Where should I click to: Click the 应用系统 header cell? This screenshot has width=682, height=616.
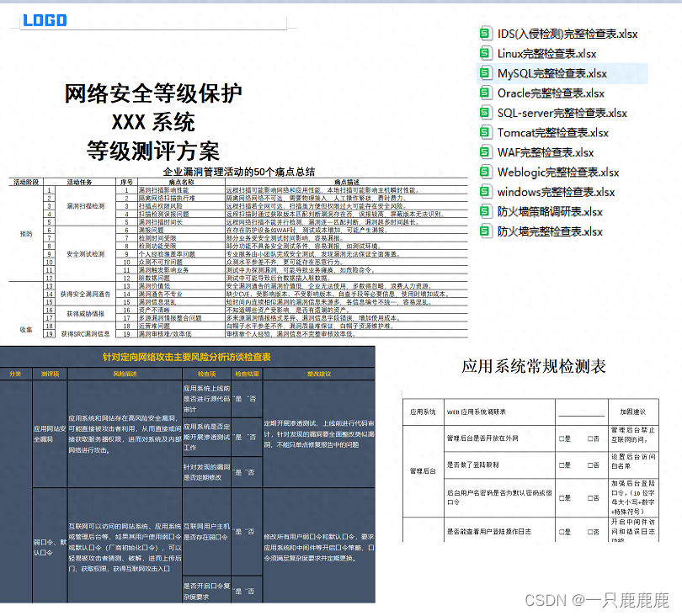pos(423,412)
